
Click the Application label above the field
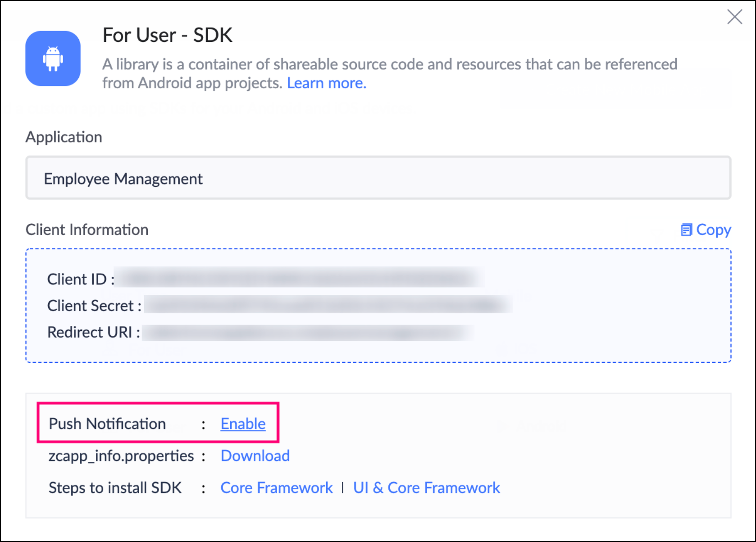click(64, 137)
